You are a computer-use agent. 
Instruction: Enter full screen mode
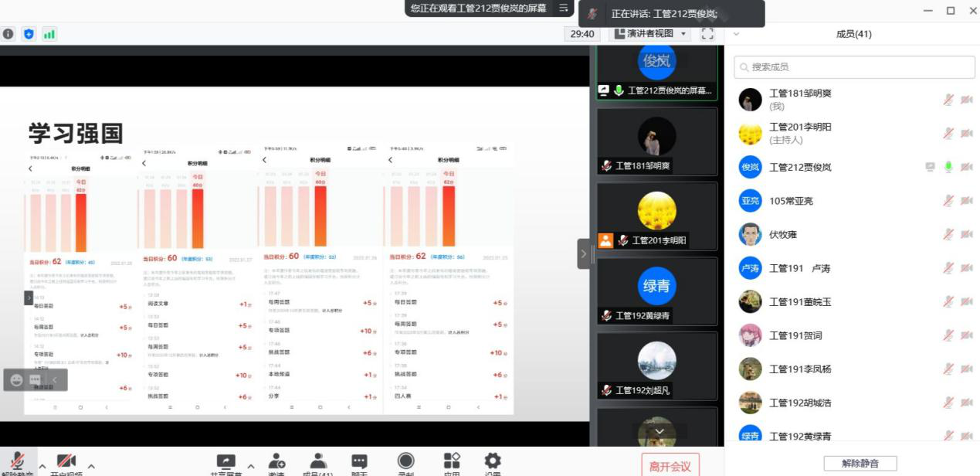click(707, 34)
